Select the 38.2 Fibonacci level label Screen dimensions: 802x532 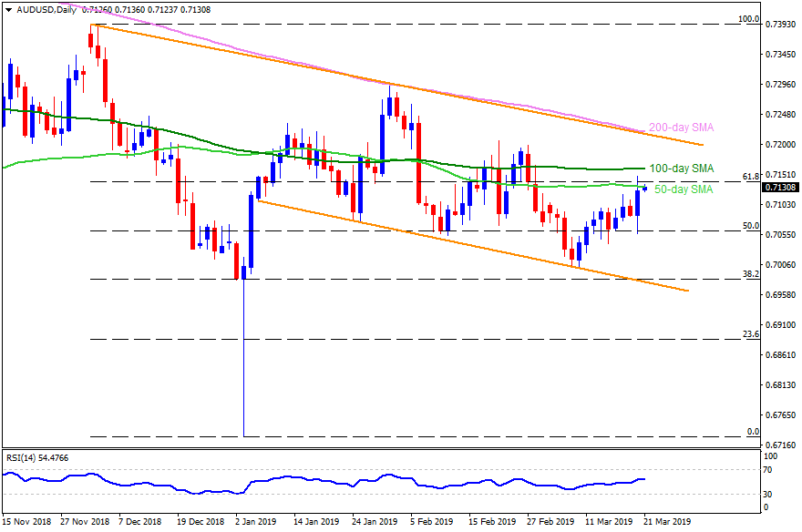752,273
